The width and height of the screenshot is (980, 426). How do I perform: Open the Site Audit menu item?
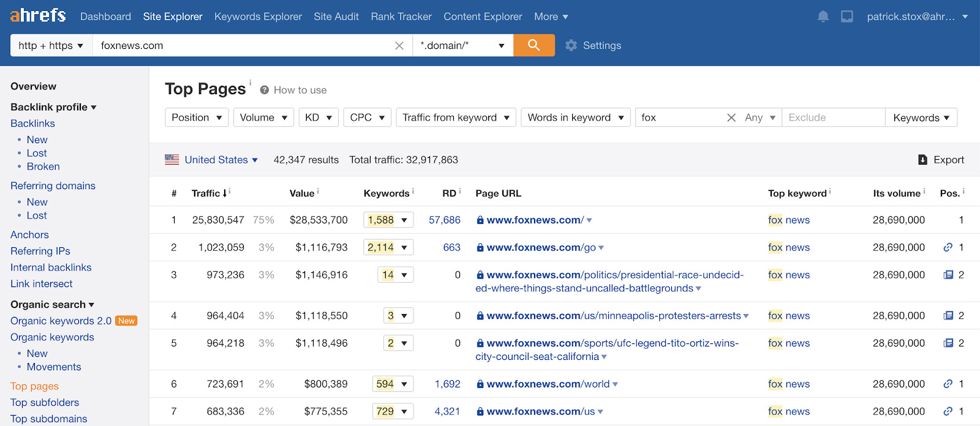point(336,17)
